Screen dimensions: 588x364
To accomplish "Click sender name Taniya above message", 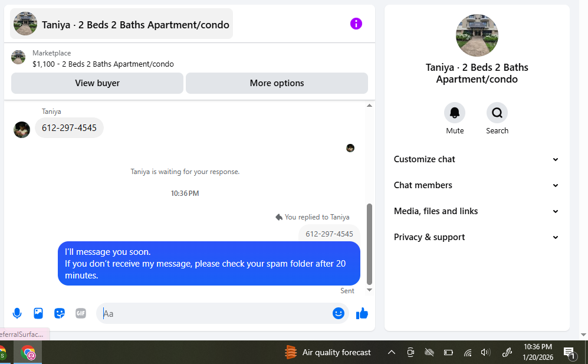I will click(51, 112).
